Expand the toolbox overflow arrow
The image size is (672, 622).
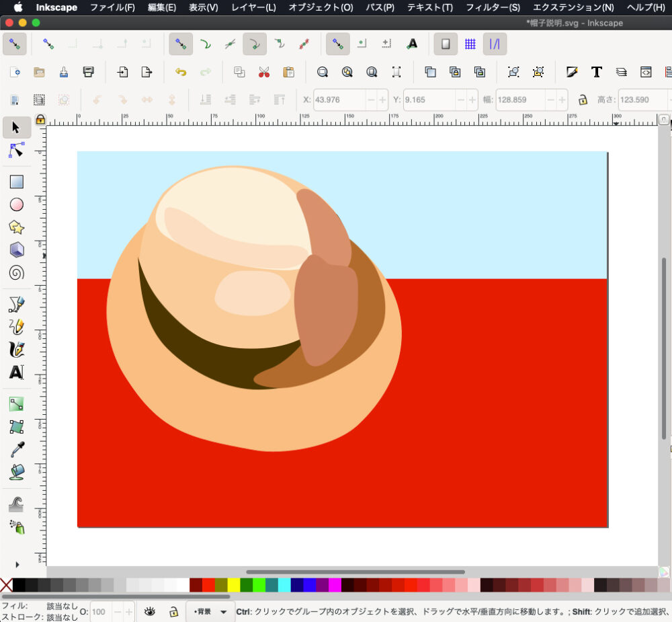click(x=17, y=564)
